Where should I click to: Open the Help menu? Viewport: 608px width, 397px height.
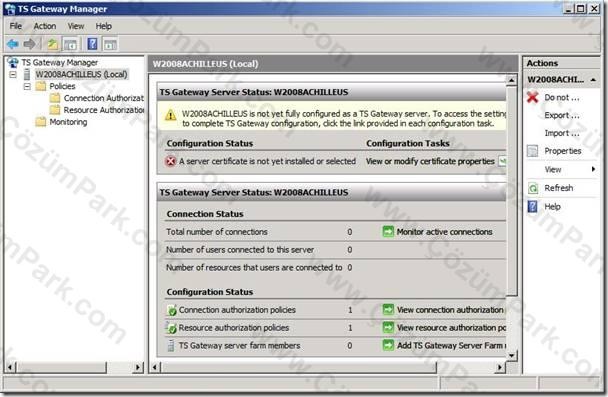pos(104,26)
